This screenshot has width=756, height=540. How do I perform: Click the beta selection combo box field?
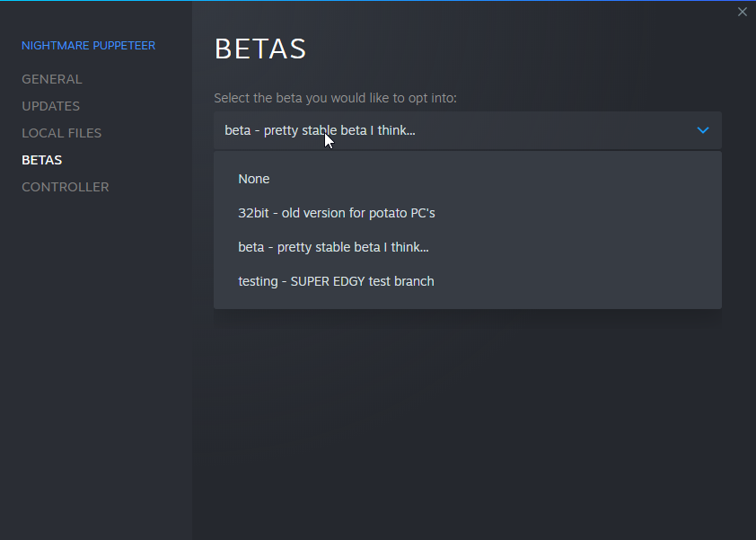(x=468, y=130)
